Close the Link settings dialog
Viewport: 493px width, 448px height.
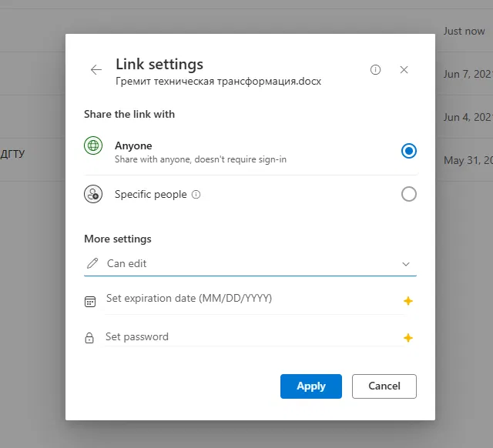coord(404,70)
